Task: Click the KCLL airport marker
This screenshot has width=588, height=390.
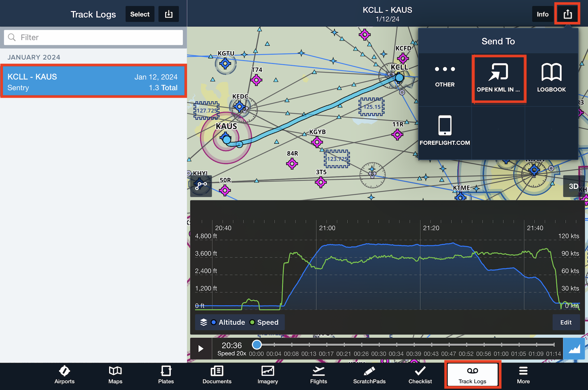Action: pos(399,77)
